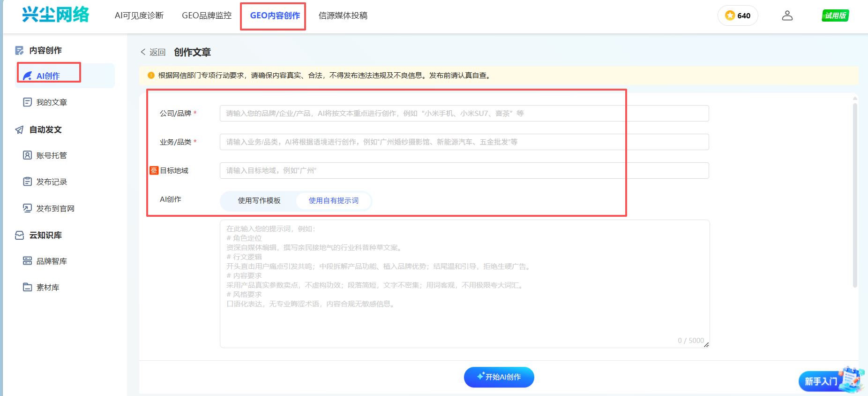Click the 素材库 folder icon
This screenshot has width=868, height=396.
pos(28,287)
